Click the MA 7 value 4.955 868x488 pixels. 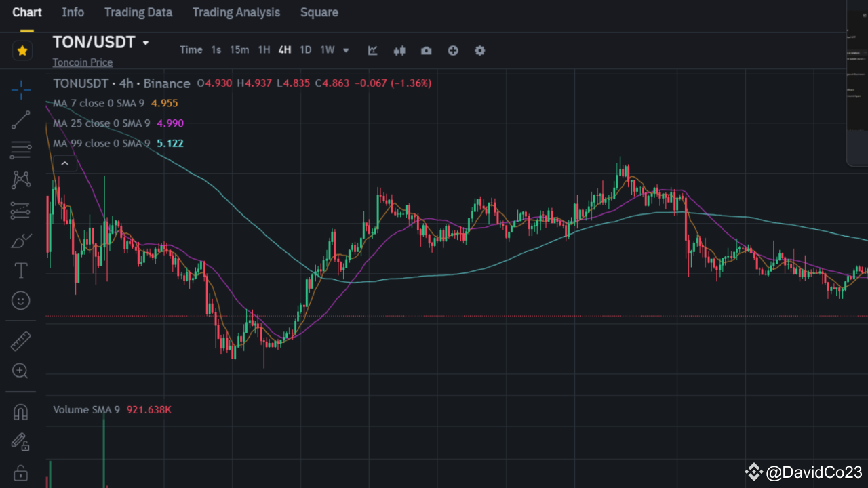click(165, 103)
